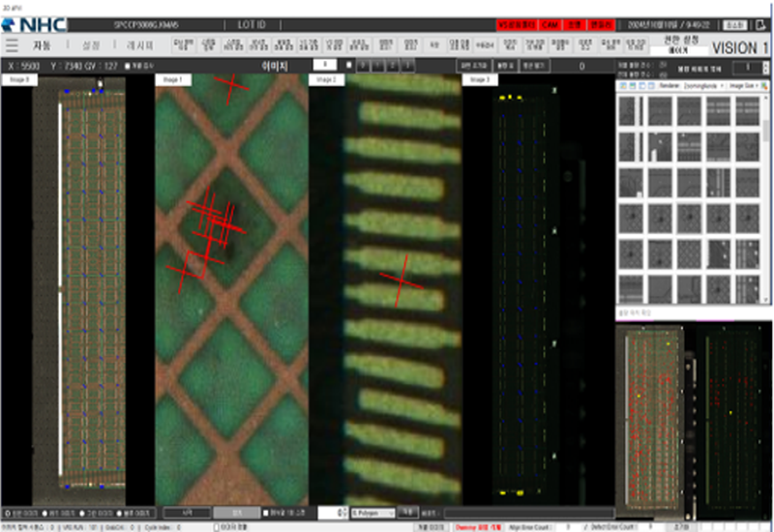This screenshot has height=532, width=774.
Task: Select the first thumbnail in the defect gallery
Action: [x=630, y=111]
